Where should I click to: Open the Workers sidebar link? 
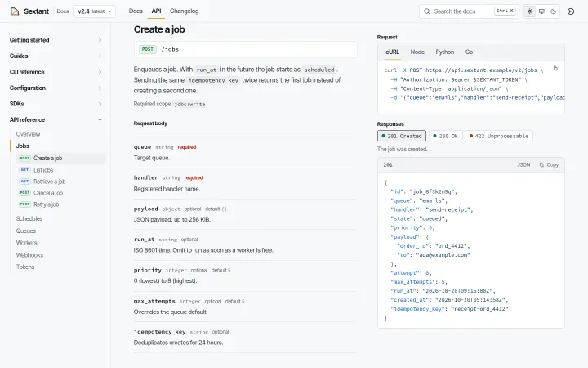click(27, 243)
